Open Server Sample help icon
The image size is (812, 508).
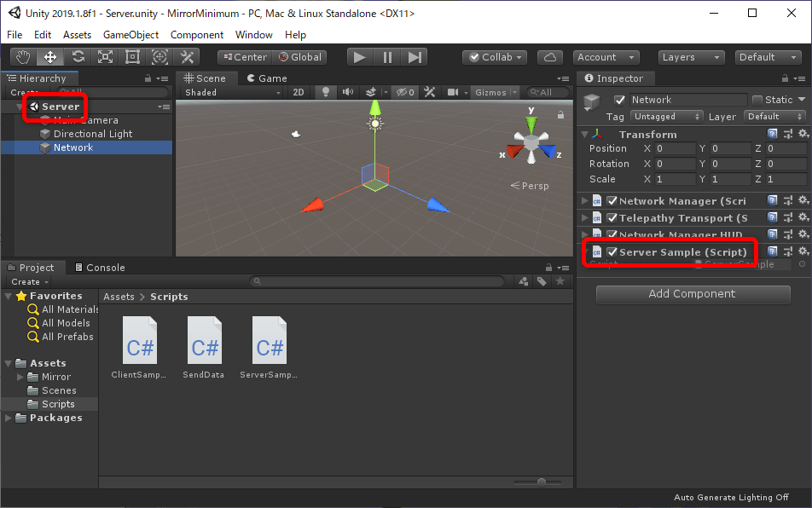[x=773, y=251]
